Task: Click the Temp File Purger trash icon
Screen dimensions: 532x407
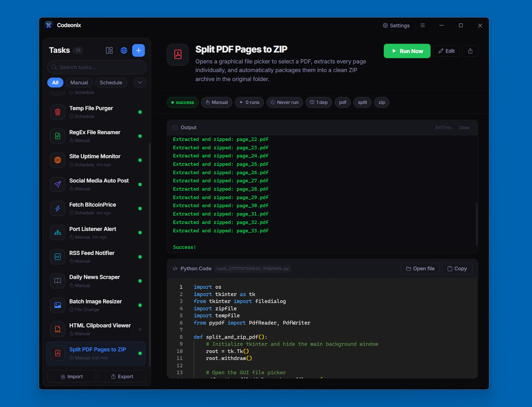Action: (x=58, y=112)
